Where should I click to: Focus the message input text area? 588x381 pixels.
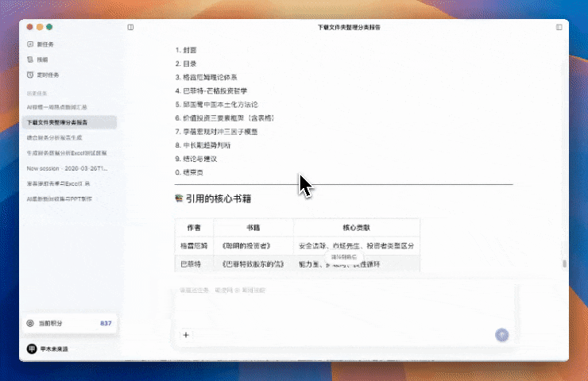[x=345, y=306]
